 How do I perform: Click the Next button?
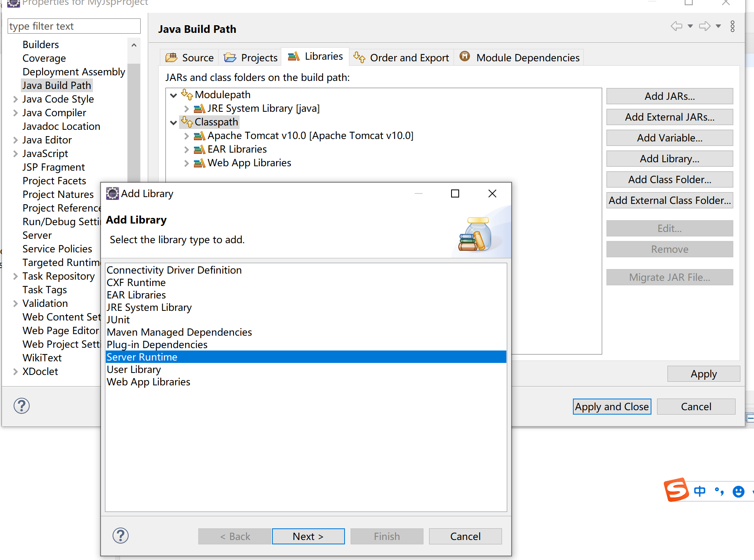click(x=308, y=536)
